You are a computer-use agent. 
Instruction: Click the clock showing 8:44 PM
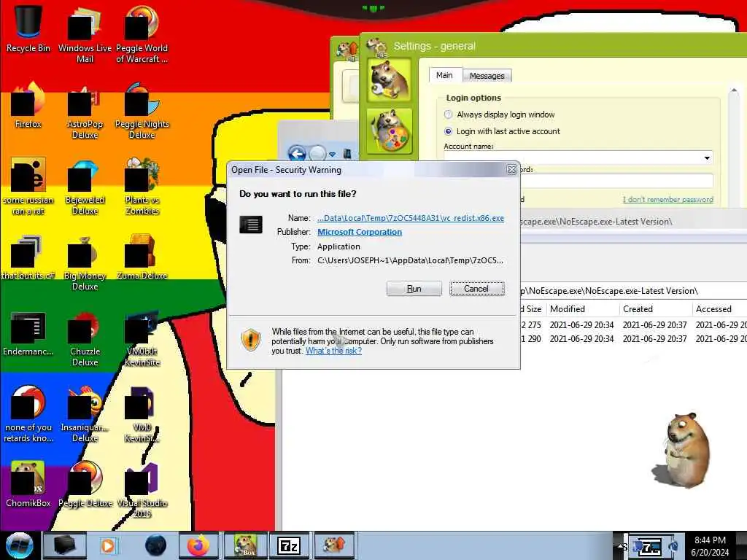[710, 540]
